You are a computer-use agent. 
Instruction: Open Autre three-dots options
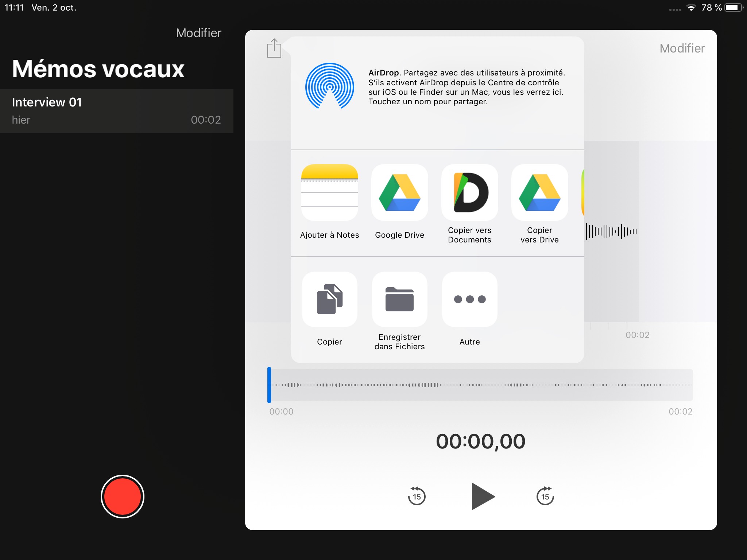469,299
